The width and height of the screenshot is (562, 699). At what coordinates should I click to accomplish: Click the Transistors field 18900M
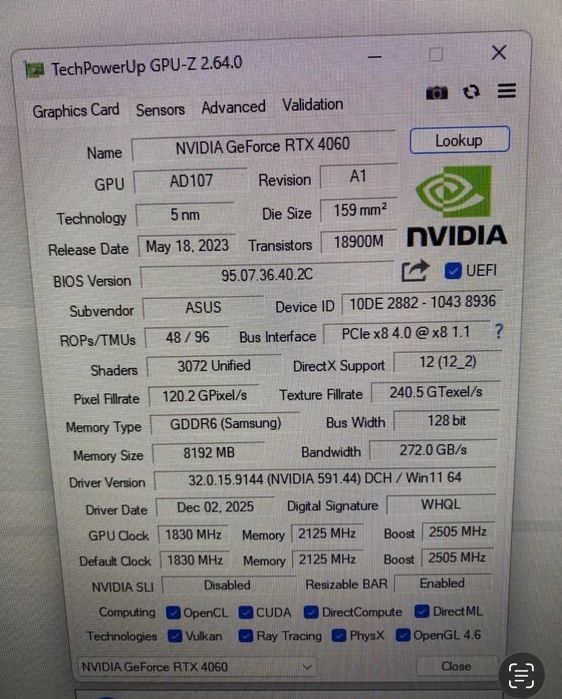click(x=359, y=242)
